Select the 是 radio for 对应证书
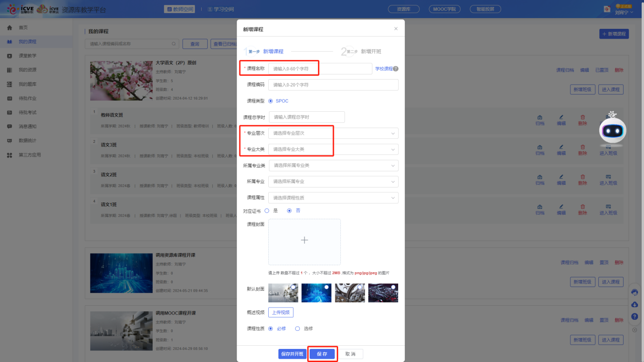The image size is (644, 362). coord(267,211)
